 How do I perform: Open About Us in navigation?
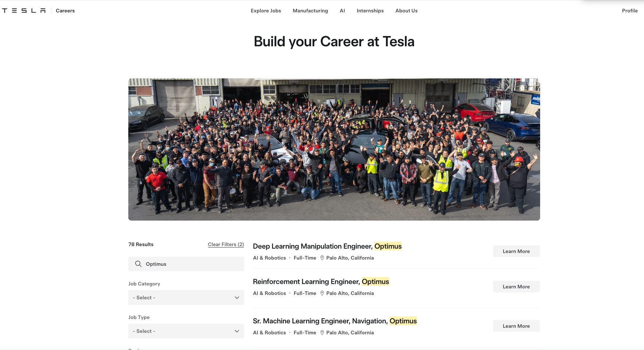406,11
